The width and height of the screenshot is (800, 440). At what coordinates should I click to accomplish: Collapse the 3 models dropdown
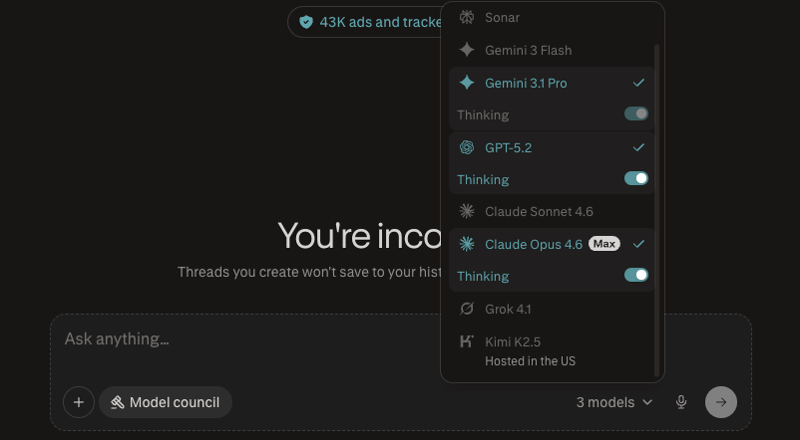[614, 402]
